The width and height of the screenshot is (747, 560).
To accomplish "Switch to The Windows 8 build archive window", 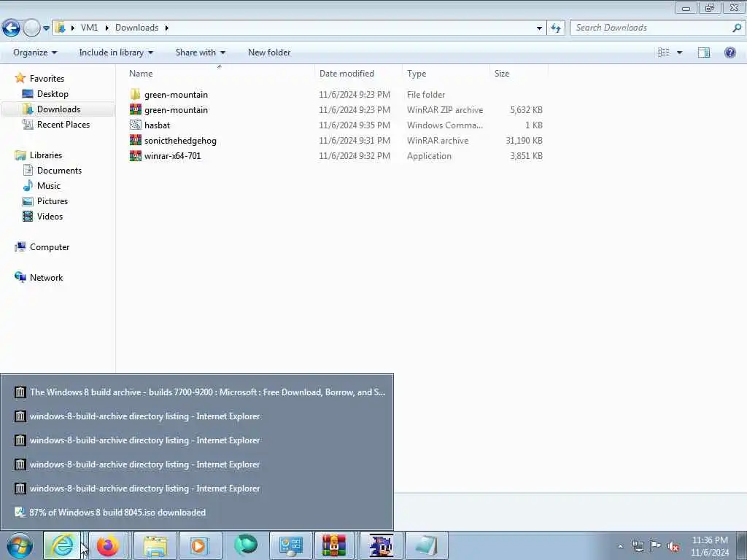I will [x=197, y=392].
